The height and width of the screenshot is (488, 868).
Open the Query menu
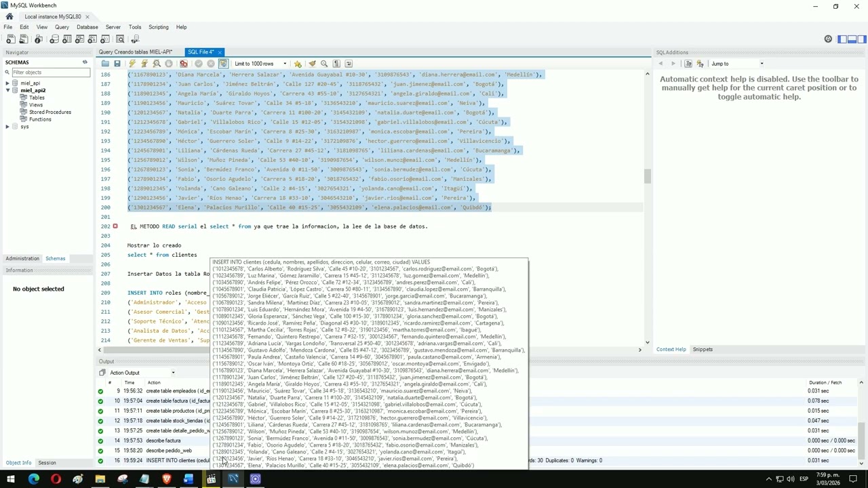(x=62, y=27)
